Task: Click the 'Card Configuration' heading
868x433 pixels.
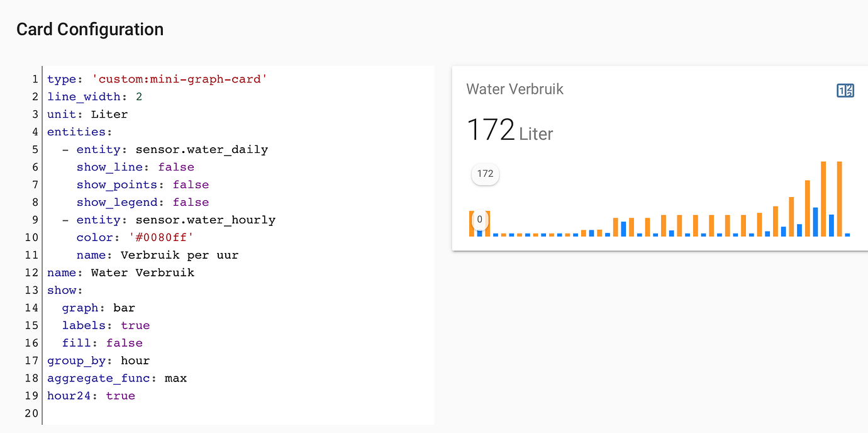Action: [x=89, y=29]
